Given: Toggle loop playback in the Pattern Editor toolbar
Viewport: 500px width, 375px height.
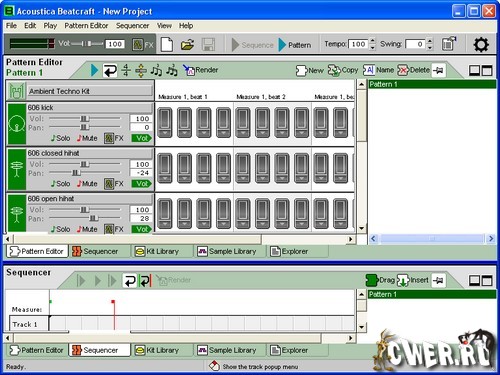Looking at the screenshot, I should [x=110, y=70].
